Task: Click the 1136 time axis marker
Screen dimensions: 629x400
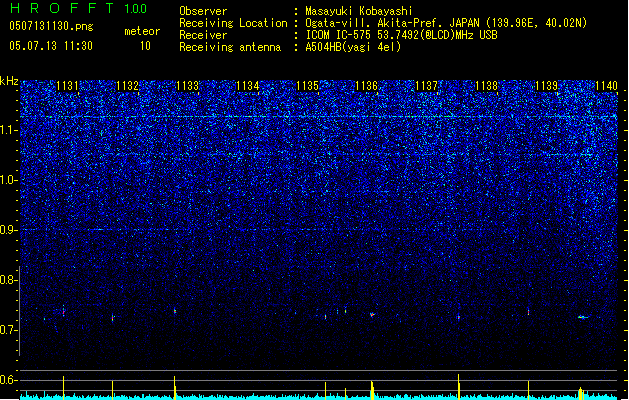Action: click(367, 86)
